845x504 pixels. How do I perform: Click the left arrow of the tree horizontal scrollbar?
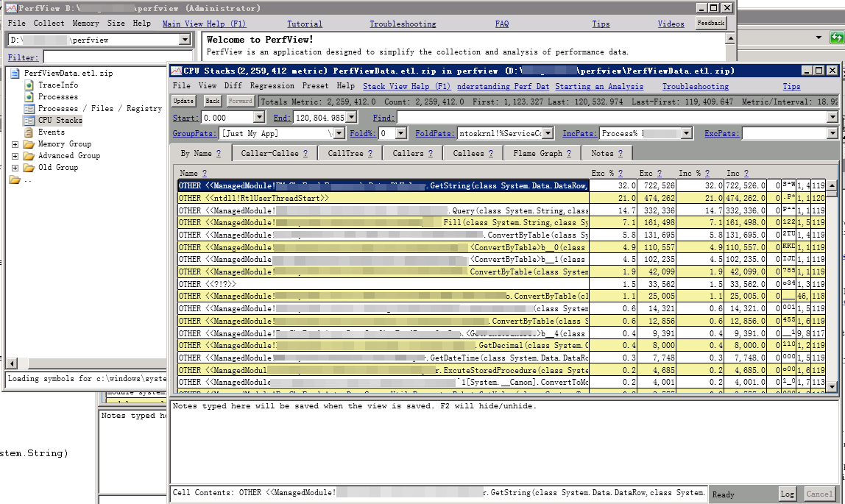click(12, 363)
